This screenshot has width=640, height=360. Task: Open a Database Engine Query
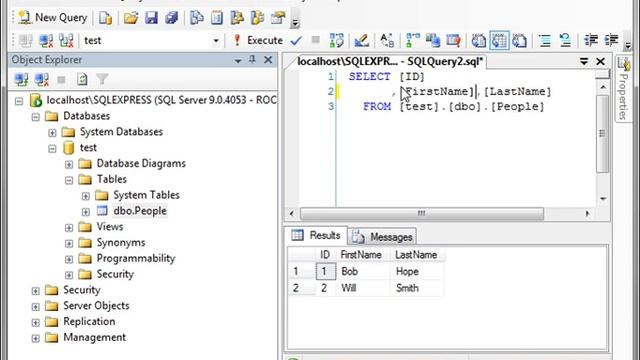[x=105, y=18]
